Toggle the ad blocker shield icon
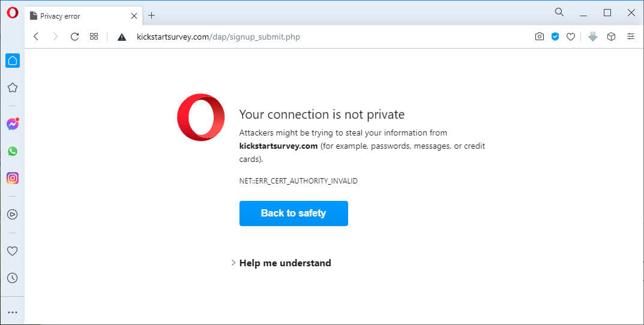Viewport: 644px width, 325px height. [555, 37]
